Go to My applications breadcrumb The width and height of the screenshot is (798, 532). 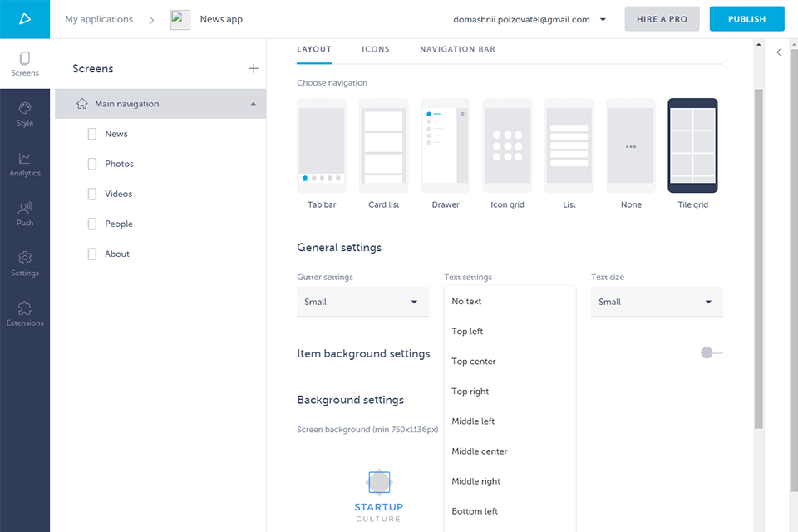pyautogui.click(x=99, y=19)
